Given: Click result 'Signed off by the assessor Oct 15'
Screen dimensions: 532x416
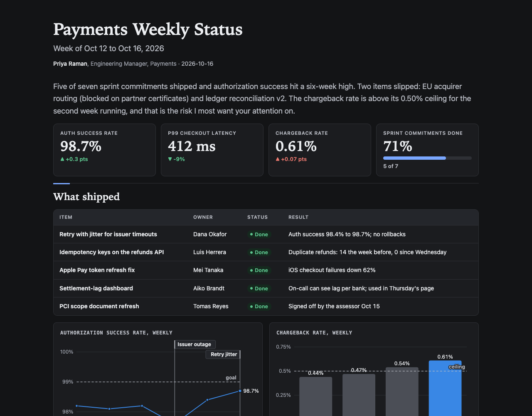Looking at the screenshot, I should [334, 306].
